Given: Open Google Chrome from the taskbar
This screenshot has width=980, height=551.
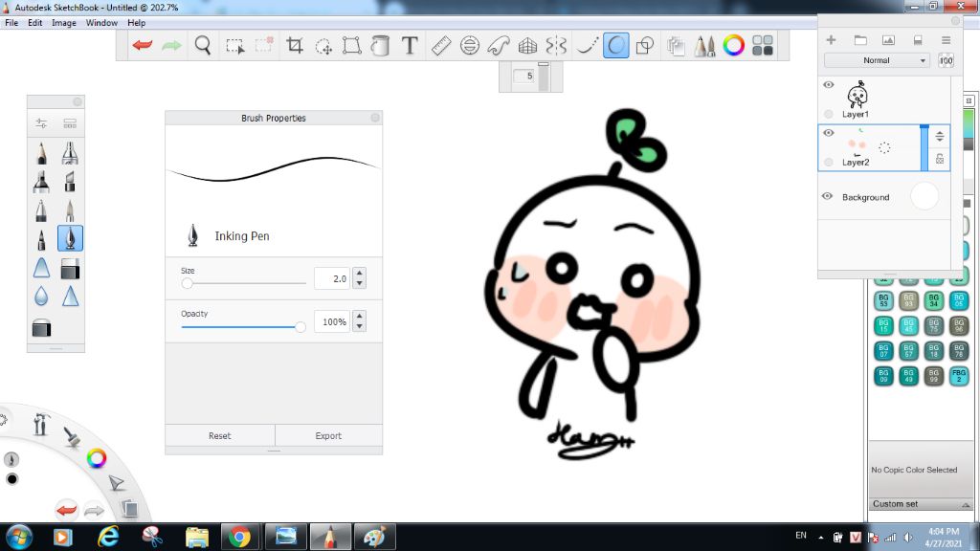Looking at the screenshot, I should tap(238, 537).
